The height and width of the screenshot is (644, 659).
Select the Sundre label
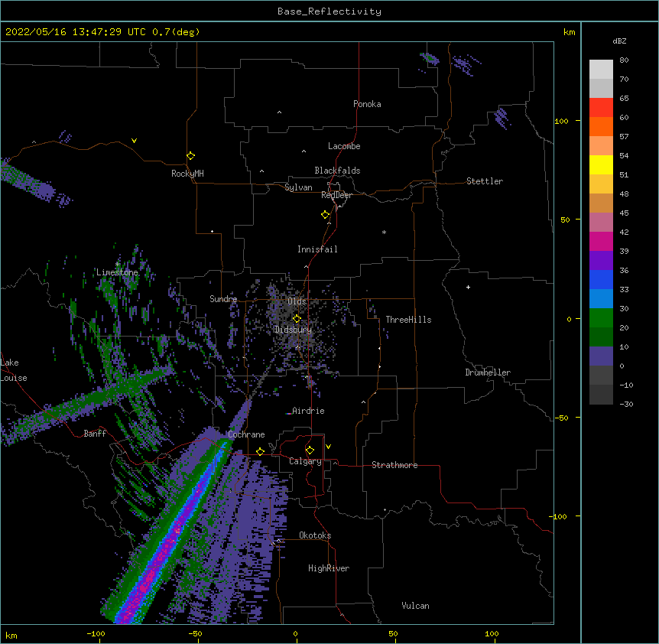pos(223,299)
